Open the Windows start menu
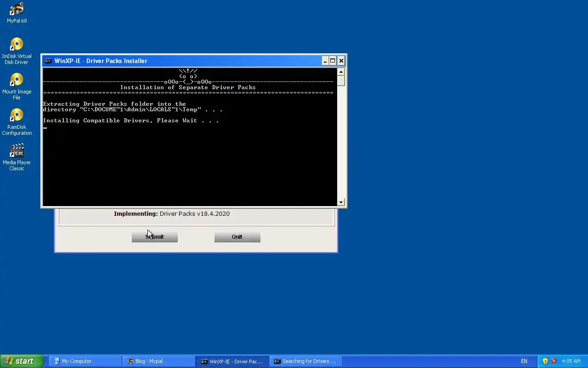Viewport: 588px width, 368px height. [22, 361]
